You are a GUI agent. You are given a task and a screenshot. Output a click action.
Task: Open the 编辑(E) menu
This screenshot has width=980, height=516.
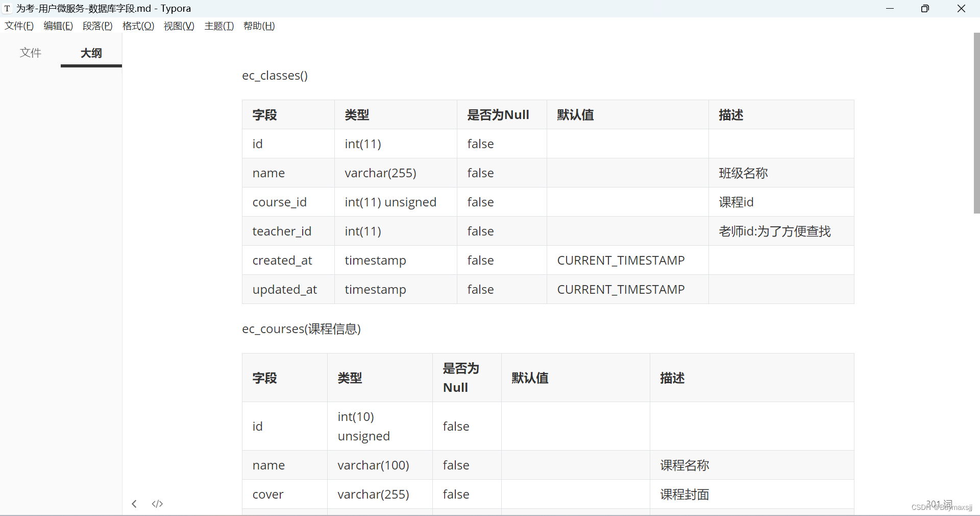[x=58, y=26]
